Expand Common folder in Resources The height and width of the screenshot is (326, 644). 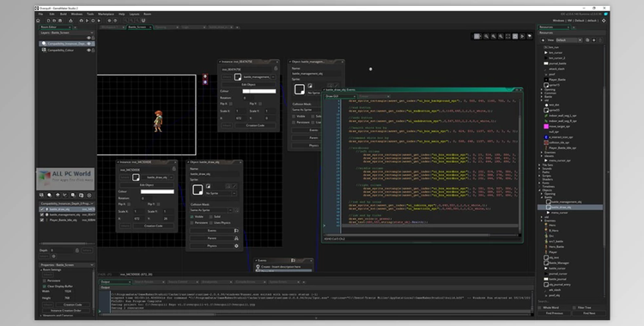click(542, 94)
